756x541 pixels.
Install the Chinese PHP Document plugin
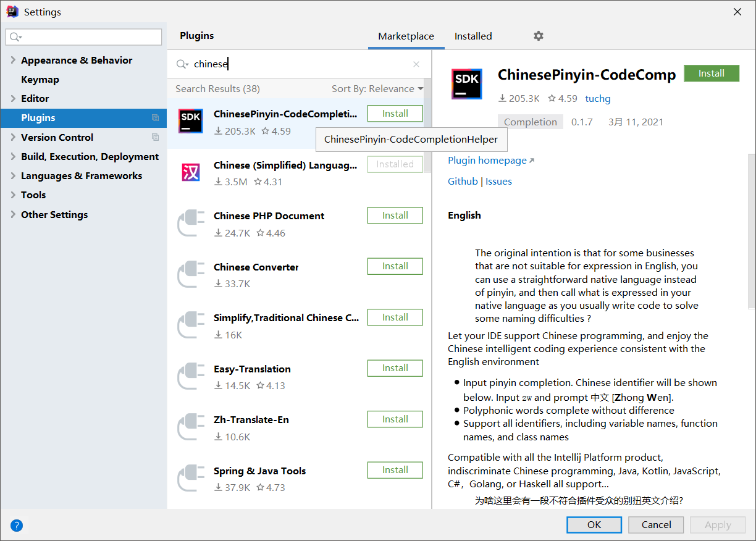pos(395,216)
